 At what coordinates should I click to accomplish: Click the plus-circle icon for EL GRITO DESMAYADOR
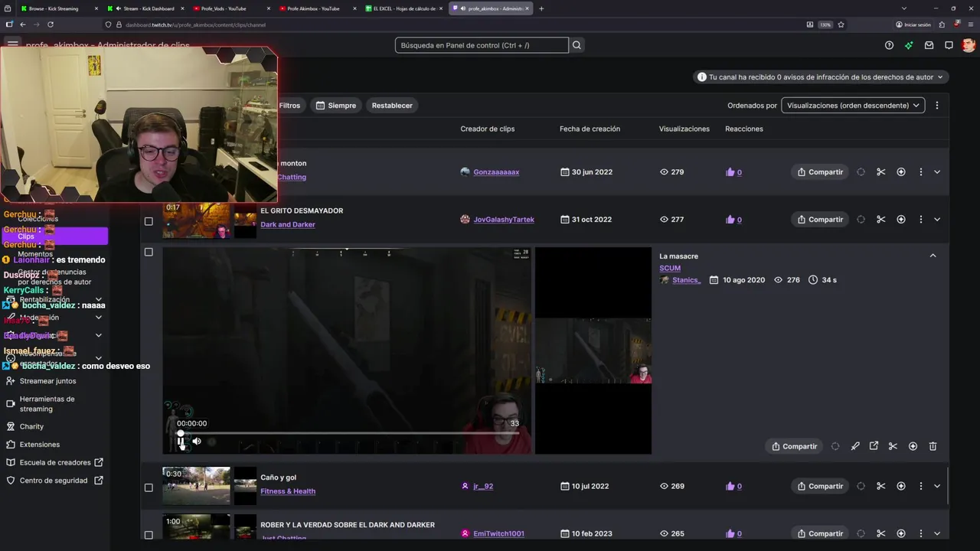point(901,220)
